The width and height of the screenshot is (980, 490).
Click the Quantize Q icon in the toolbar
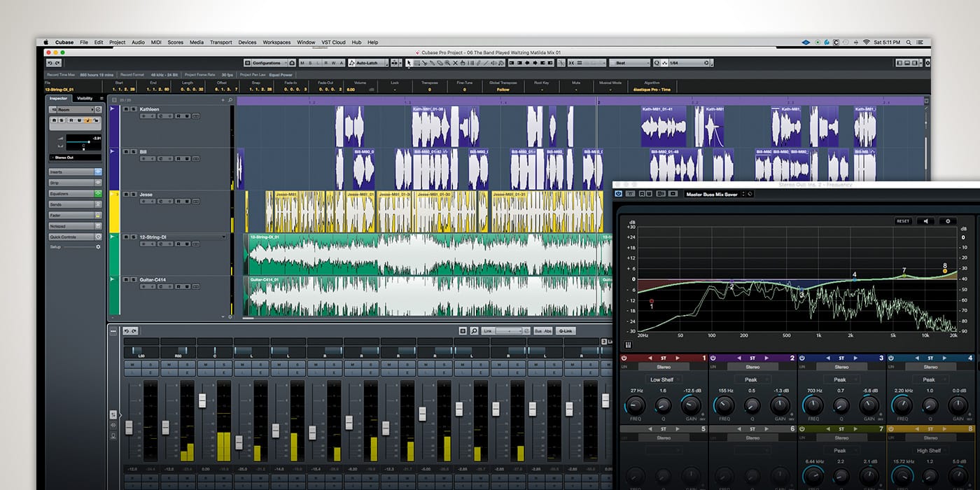657,63
